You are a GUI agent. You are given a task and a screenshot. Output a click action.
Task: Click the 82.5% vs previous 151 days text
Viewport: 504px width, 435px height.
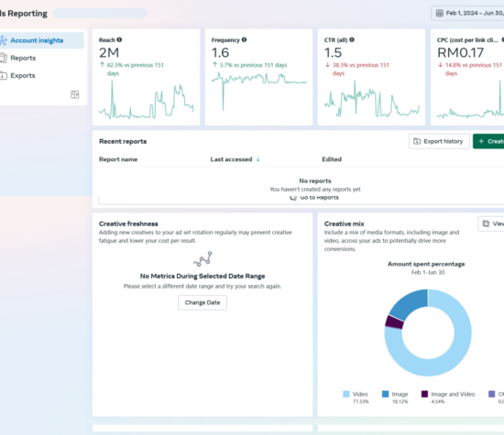click(x=135, y=69)
